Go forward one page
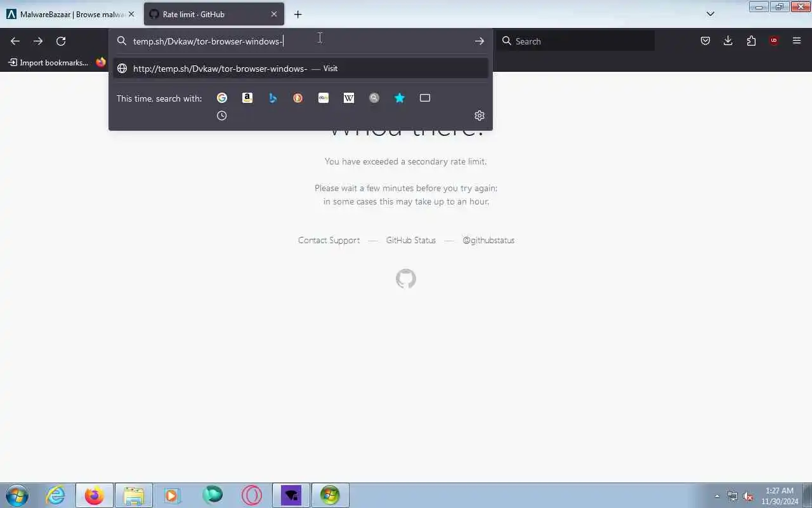The height and width of the screenshot is (508, 812). 38,41
